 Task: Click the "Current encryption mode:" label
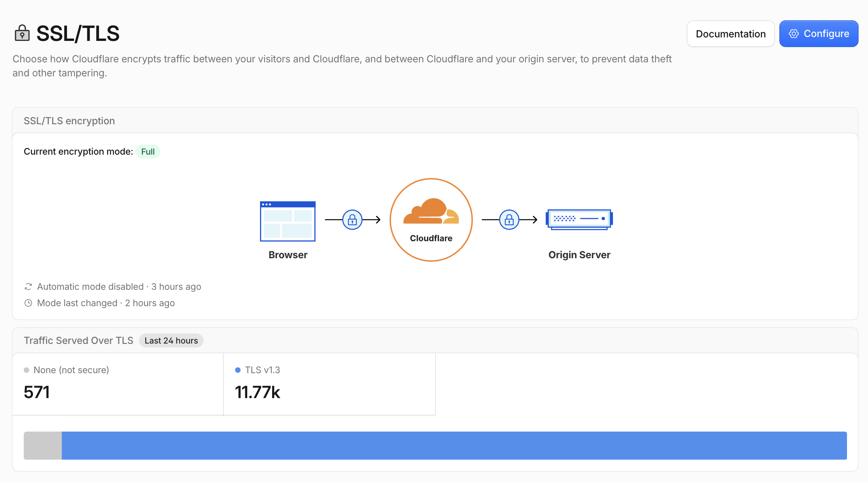click(x=78, y=152)
